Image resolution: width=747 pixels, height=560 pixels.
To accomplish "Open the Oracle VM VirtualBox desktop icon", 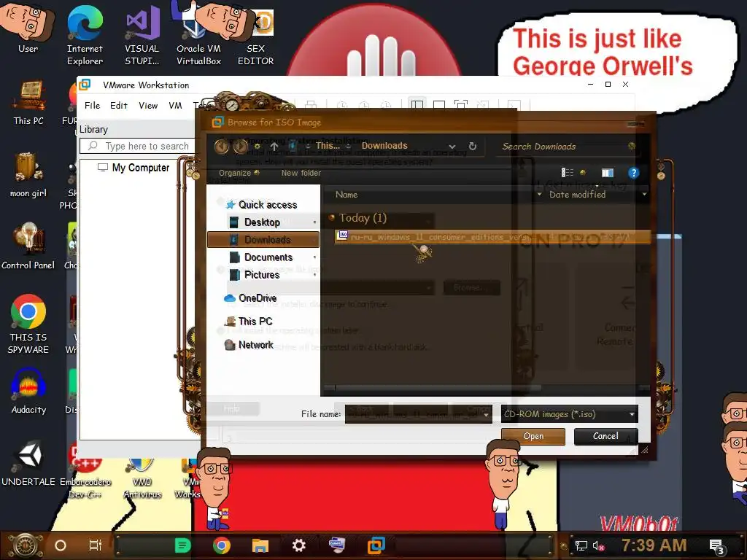I will [x=198, y=34].
